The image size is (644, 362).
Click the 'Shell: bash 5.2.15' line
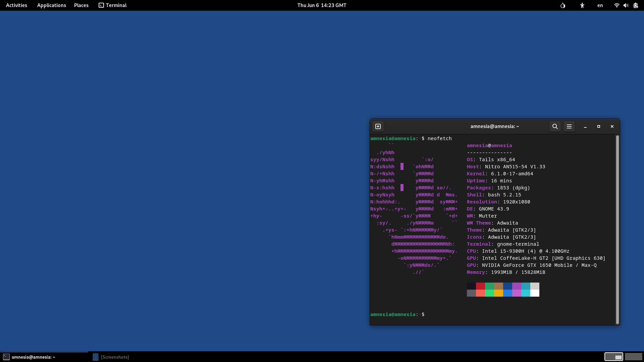click(494, 195)
